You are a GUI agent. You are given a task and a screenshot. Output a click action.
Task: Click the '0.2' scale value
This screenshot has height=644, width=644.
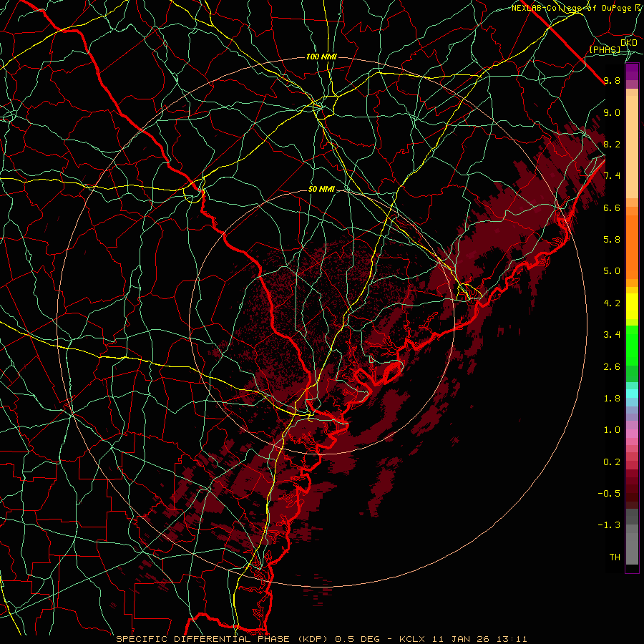(612, 462)
